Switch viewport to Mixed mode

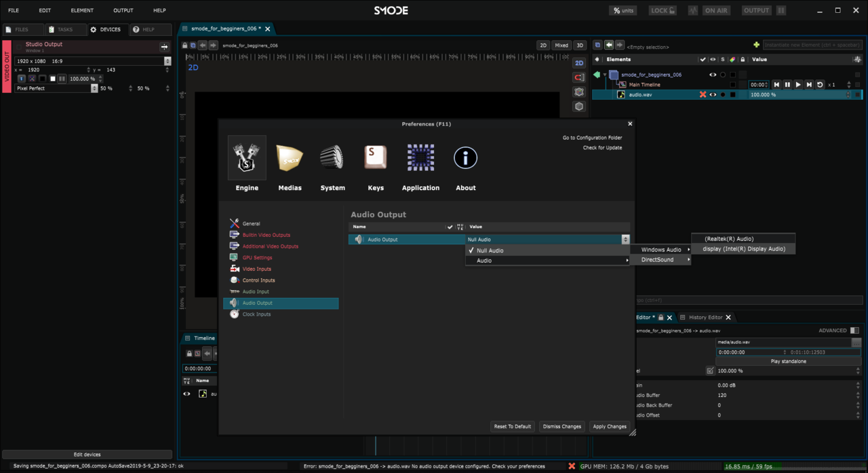point(561,45)
